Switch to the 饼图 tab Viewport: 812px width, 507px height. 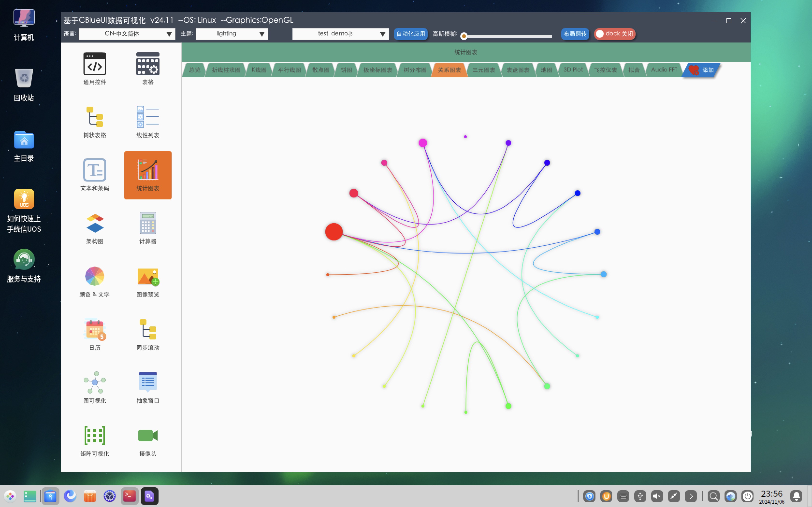point(346,70)
